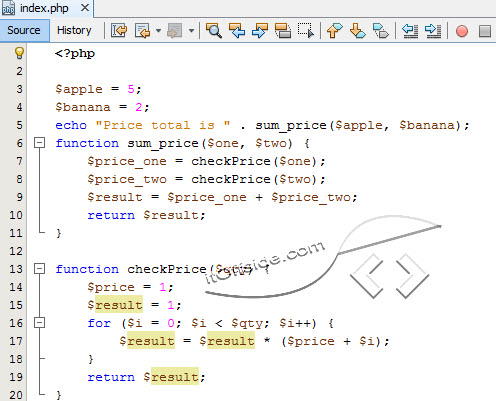Click highlighted "$result" on line 15
This screenshot has width=496, height=401.
click(115, 305)
